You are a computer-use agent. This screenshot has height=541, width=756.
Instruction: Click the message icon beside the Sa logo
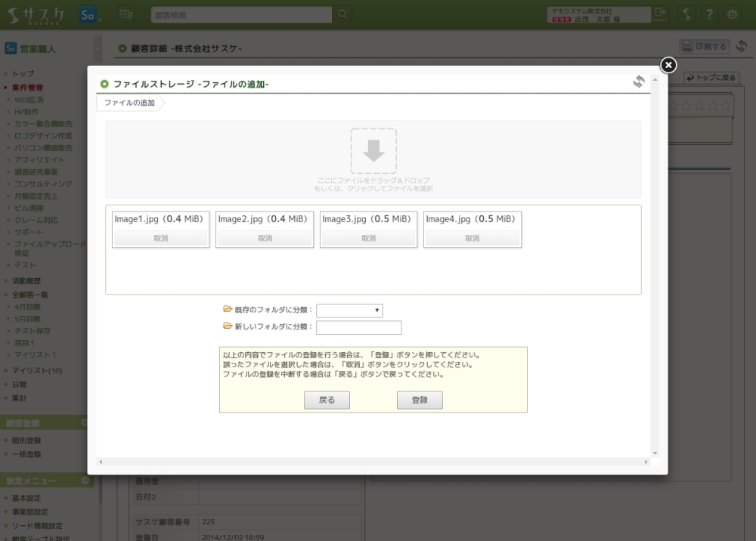click(126, 14)
